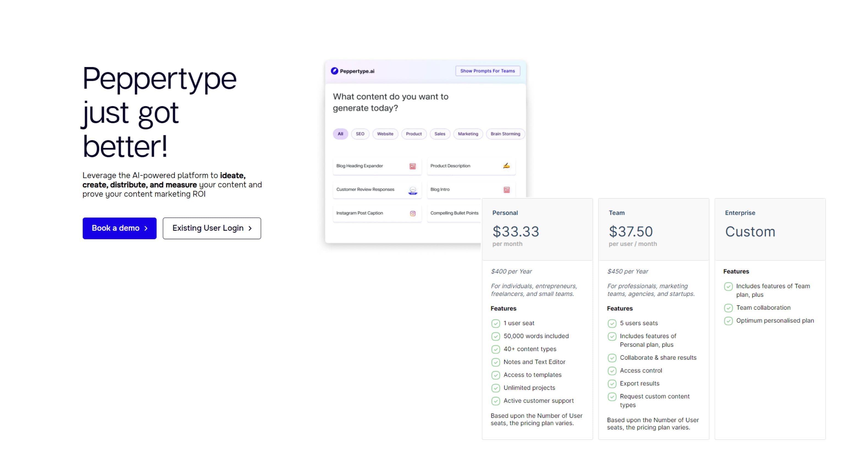Select the Brain Storming filter tab

[x=505, y=134]
